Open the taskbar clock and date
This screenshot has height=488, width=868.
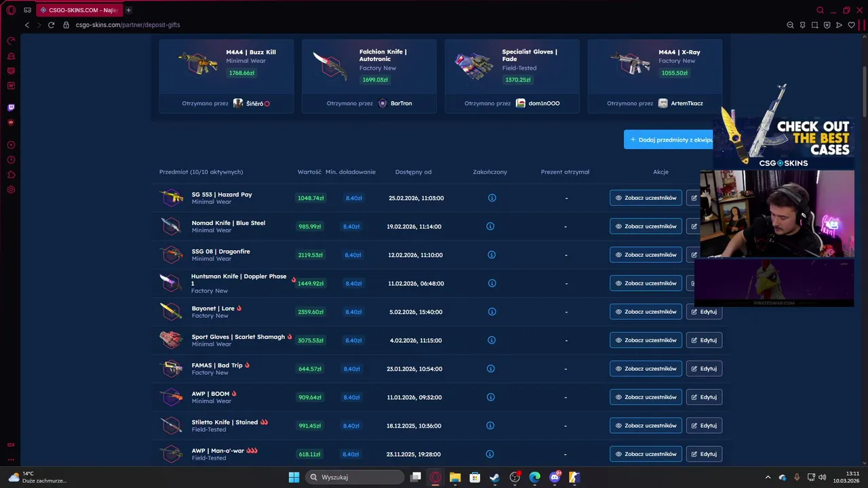coord(848,477)
